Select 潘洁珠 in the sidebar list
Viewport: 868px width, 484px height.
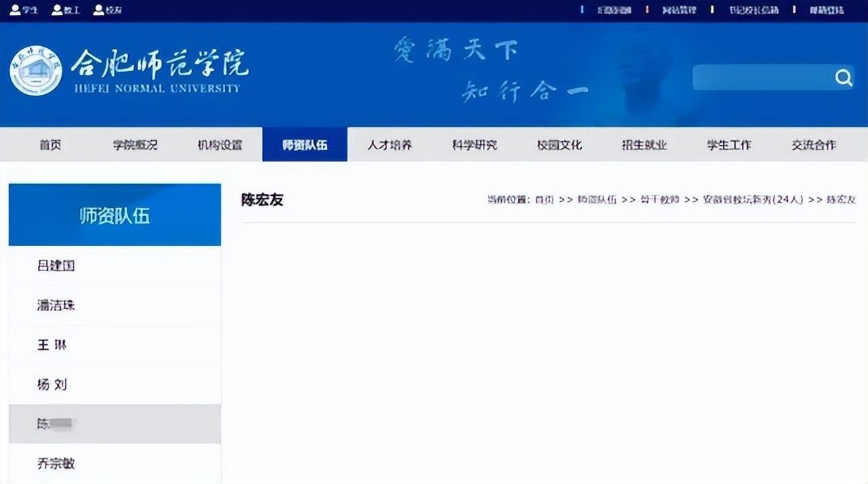tap(115, 305)
